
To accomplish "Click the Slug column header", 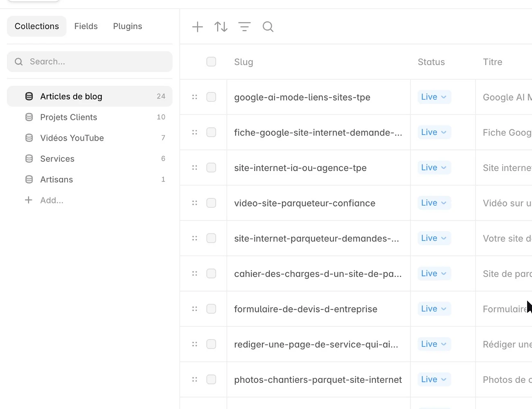I will pos(243,62).
